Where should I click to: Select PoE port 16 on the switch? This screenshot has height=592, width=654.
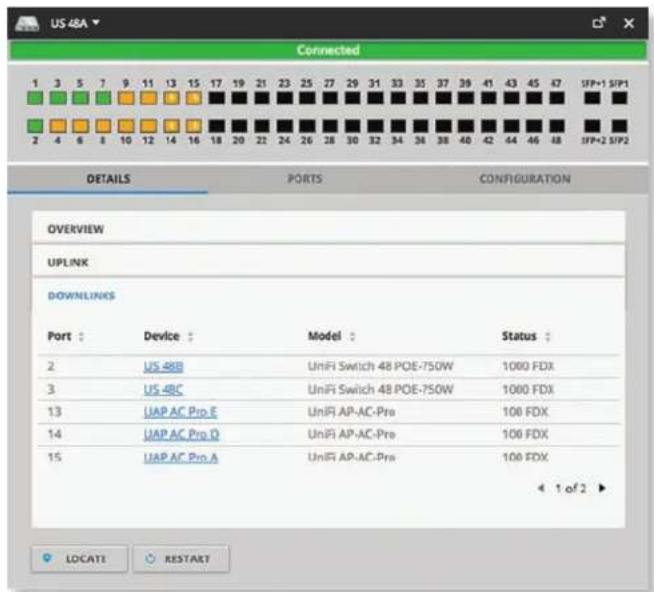[194, 126]
